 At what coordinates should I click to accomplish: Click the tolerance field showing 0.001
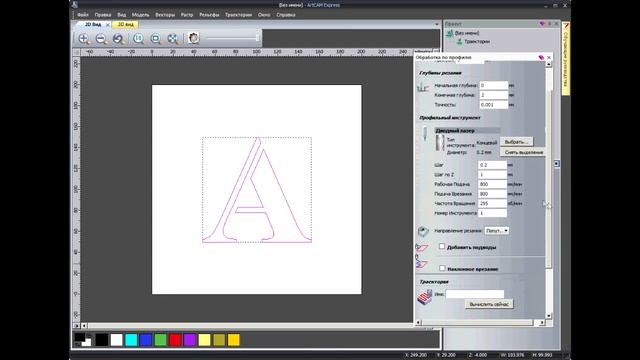point(493,104)
